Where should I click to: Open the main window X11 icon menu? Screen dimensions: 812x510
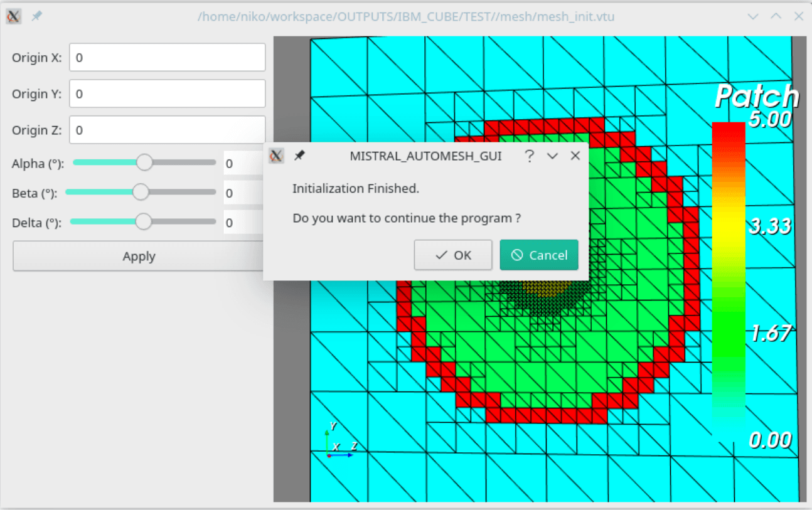pos(14,16)
